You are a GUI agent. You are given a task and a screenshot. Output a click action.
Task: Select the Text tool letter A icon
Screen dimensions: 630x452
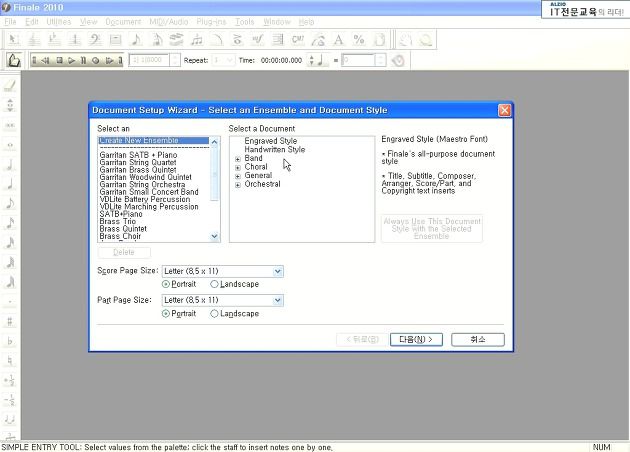click(x=339, y=40)
